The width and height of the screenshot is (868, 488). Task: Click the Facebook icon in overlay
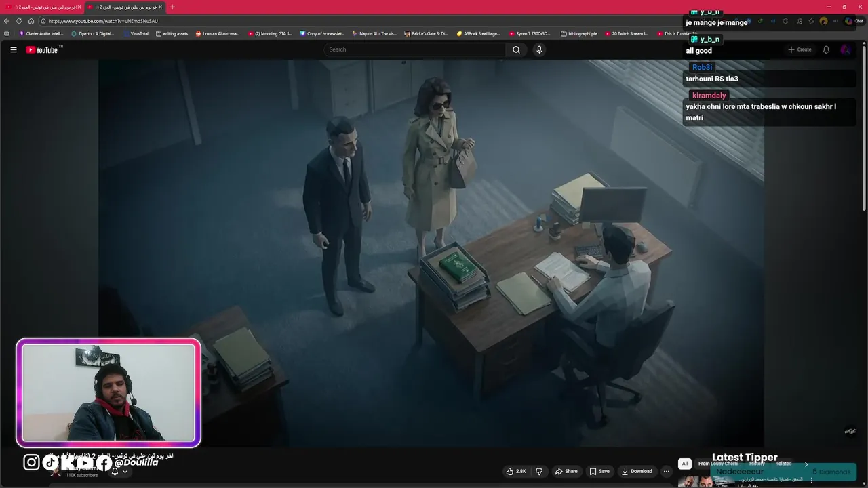click(104, 462)
